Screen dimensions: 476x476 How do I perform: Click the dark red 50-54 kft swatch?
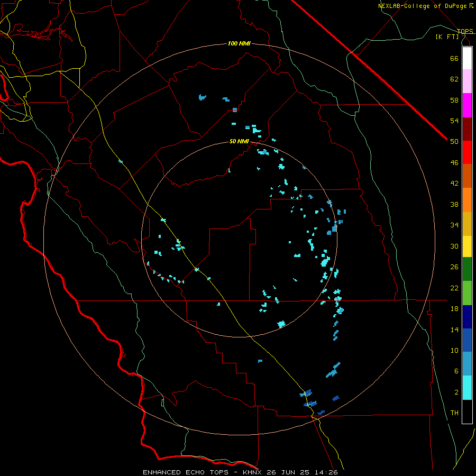(467, 129)
